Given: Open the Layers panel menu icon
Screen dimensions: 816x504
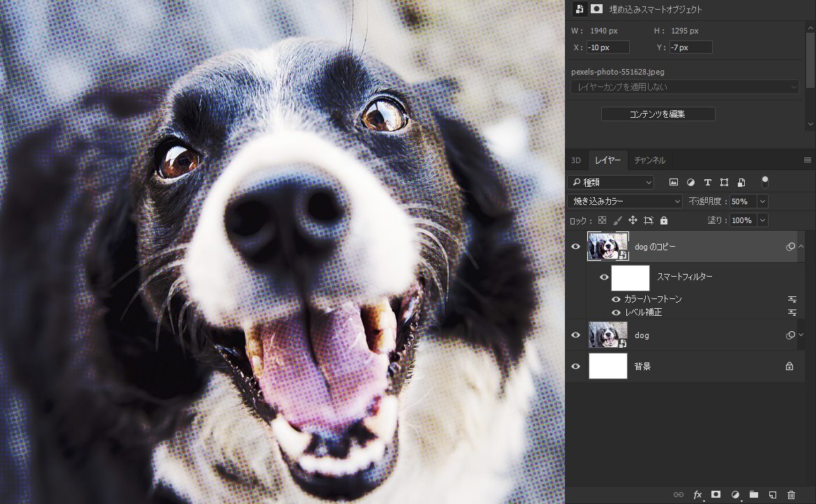Looking at the screenshot, I should pyautogui.click(x=807, y=160).
